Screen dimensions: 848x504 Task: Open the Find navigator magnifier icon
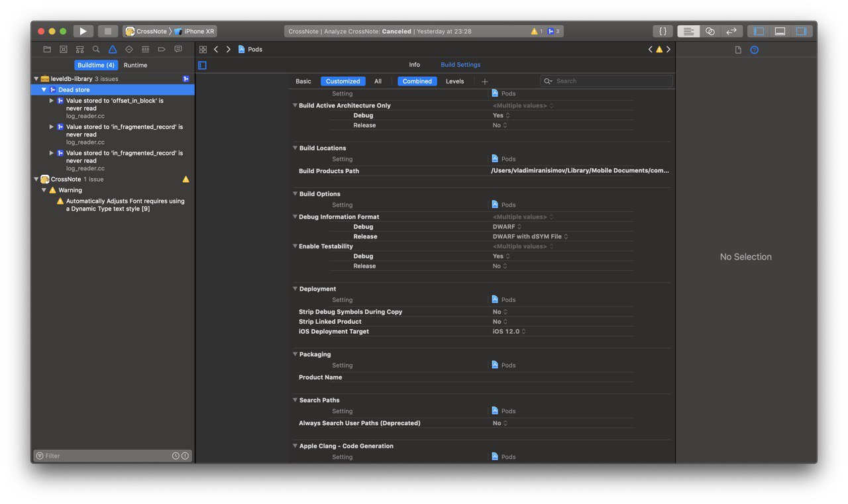(96, 50)
